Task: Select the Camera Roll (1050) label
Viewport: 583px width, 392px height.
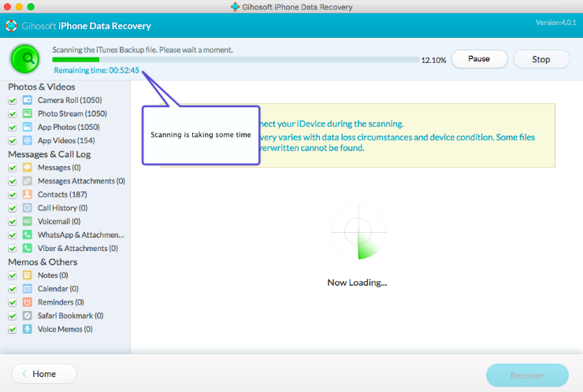Action: tap(69, 100)
